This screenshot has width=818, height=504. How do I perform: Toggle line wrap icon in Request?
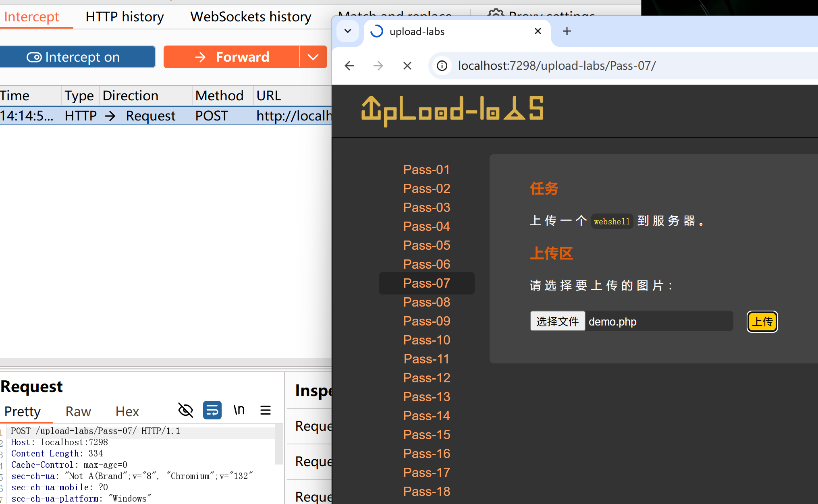212,410
